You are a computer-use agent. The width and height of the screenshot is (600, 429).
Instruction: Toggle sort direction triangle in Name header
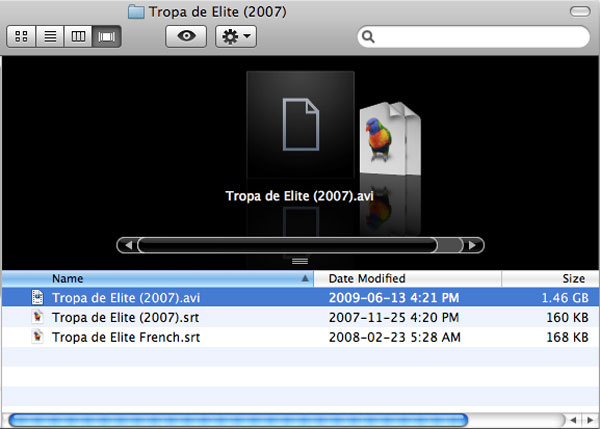tap(305, 278)
